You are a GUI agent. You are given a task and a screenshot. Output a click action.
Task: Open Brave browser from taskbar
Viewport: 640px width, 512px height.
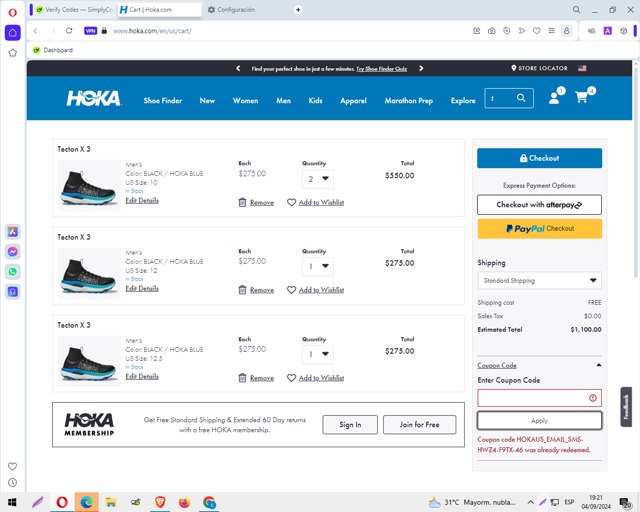(160, 502)
